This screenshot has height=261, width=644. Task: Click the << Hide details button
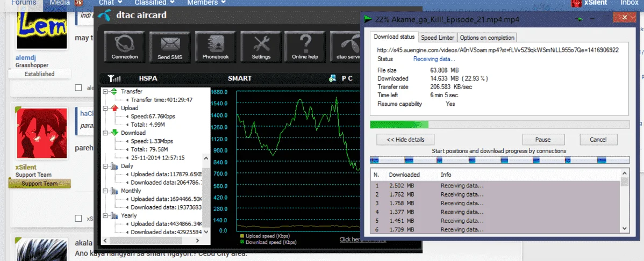click(406, 140)
